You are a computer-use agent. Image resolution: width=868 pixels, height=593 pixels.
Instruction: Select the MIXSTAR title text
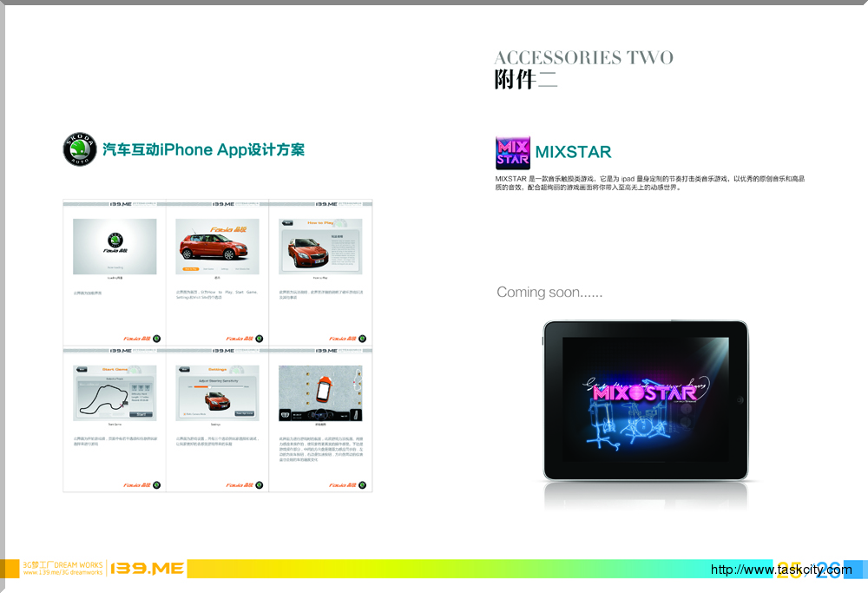pos(573,152)
